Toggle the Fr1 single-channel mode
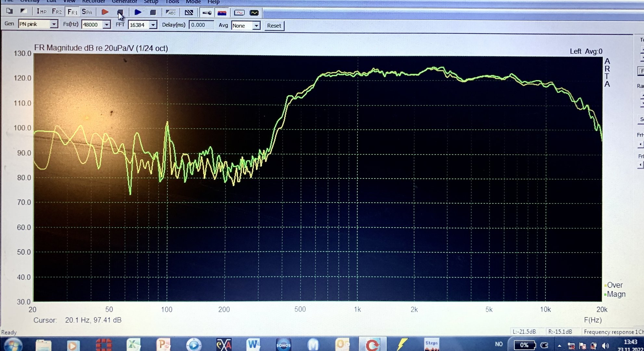 point(72,12)
